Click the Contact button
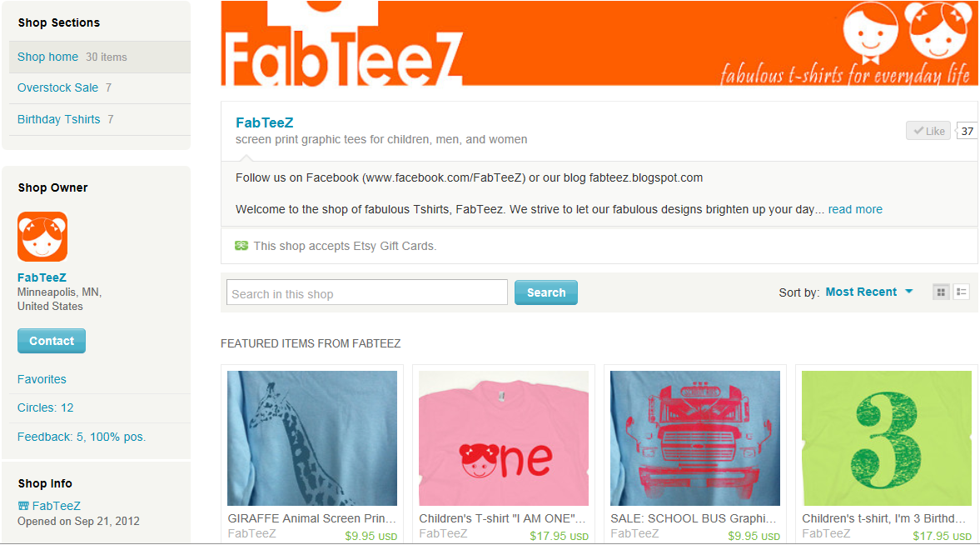This screenshot has height=545, width=980. click(x=52, y=341)
